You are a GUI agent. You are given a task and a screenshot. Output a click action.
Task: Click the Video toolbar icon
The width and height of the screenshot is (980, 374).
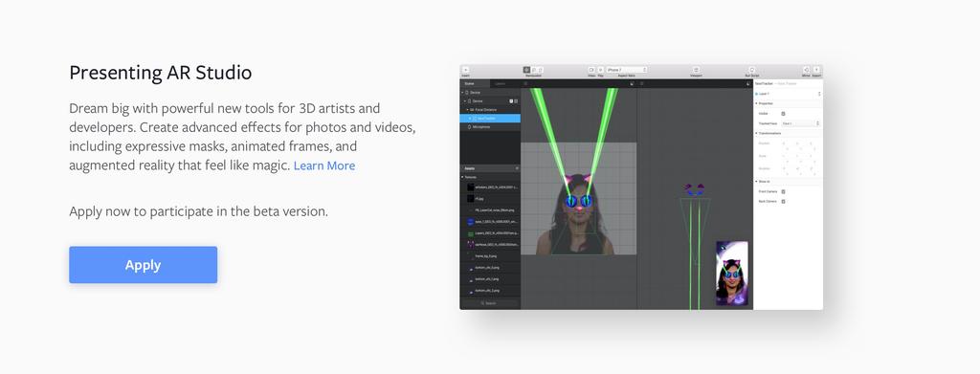point(591,70)
